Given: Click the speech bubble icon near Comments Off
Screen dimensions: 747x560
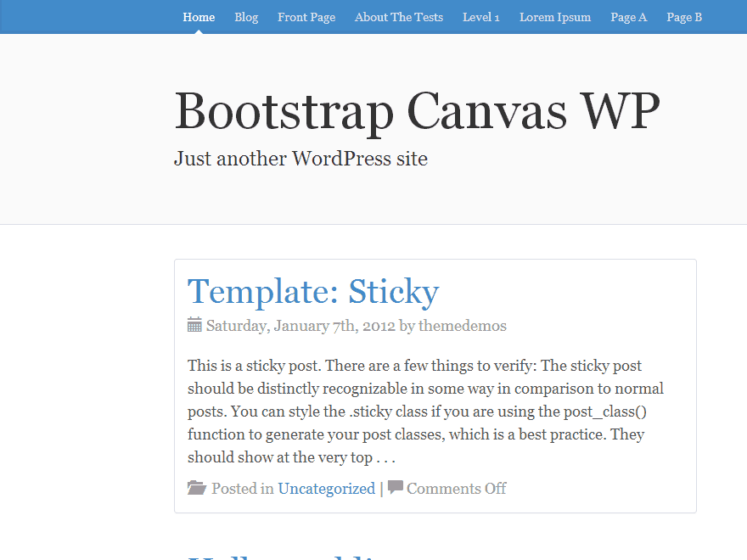Looking at the screenshot, I should coord(395,487).
